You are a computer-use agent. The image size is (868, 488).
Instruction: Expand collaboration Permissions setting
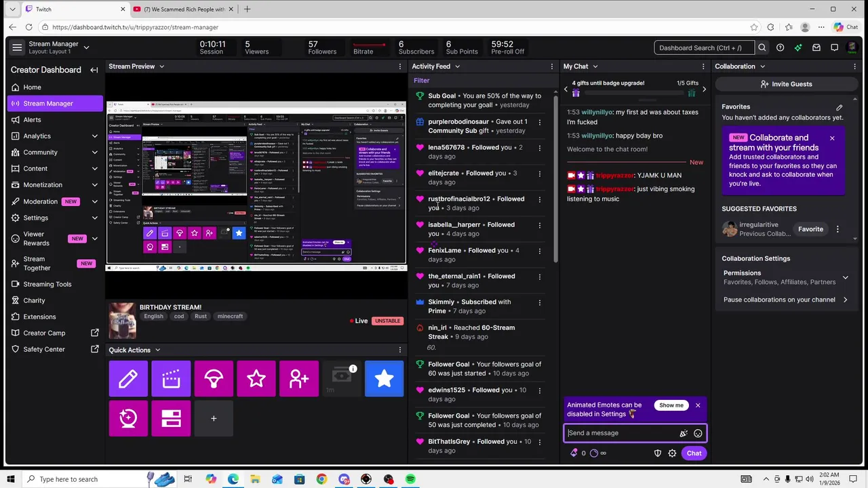pyautogui.click(x=845, y=277)
